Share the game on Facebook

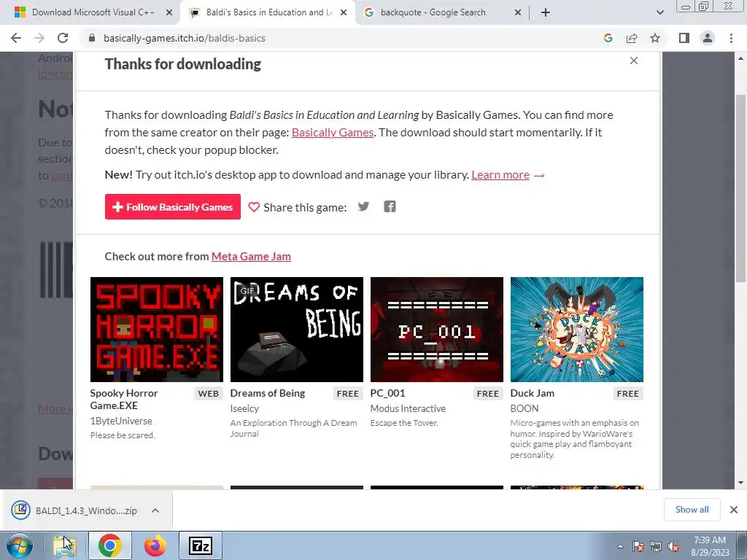click(390, 206)
